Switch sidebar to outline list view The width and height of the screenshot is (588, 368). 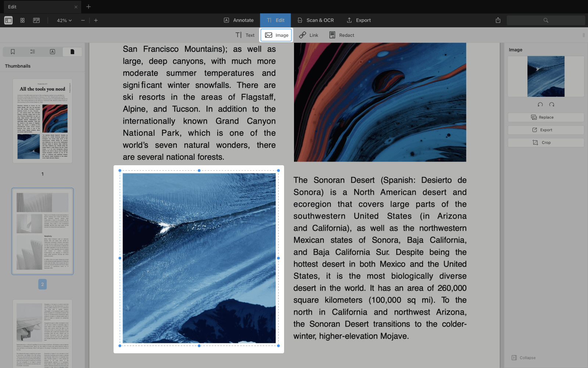[x=33, y=52]
